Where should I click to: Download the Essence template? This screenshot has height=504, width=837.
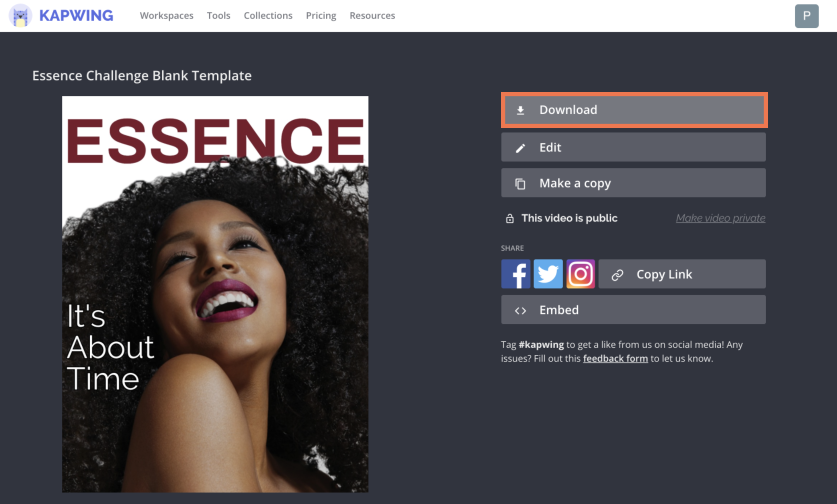pyautogui.click(x=634, y=110)
